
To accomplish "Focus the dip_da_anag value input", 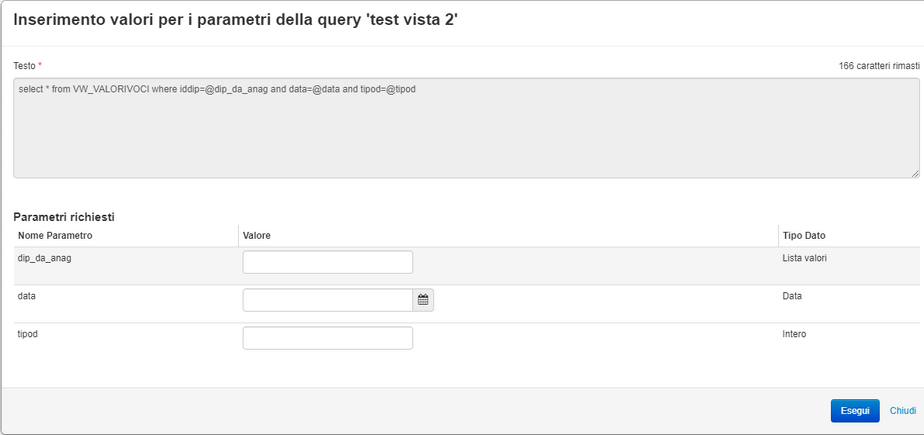I will tap(328, 262).
